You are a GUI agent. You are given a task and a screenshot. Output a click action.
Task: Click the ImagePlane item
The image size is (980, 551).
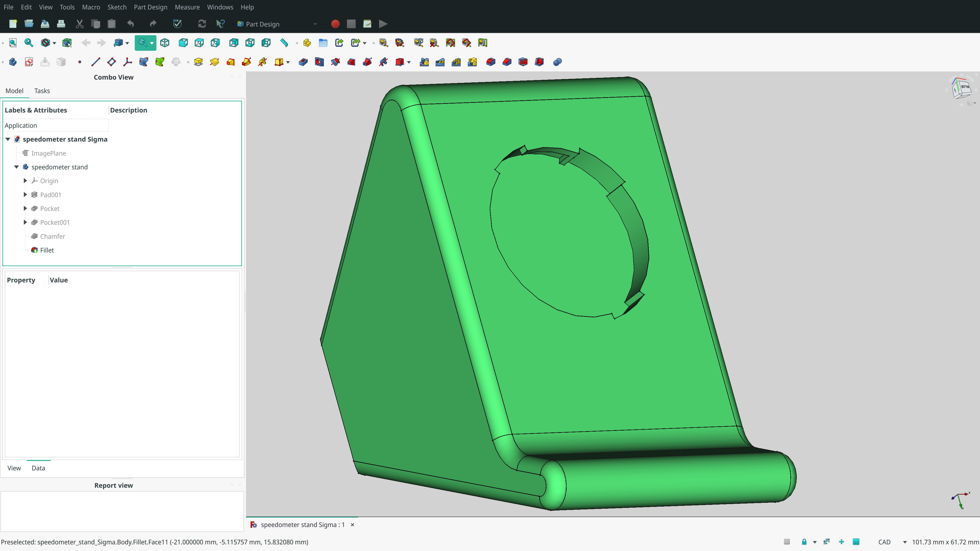click(48, 153)
